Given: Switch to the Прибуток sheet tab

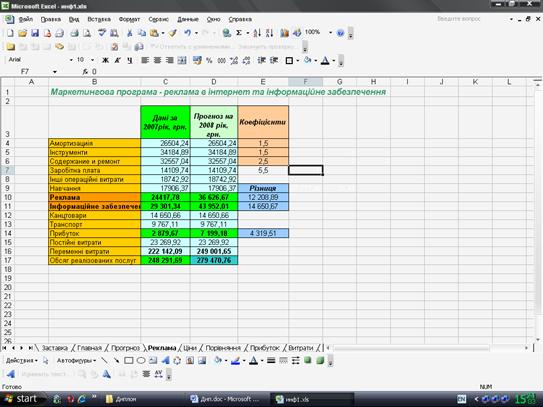Looking at the screenshot, I should 265,348.
